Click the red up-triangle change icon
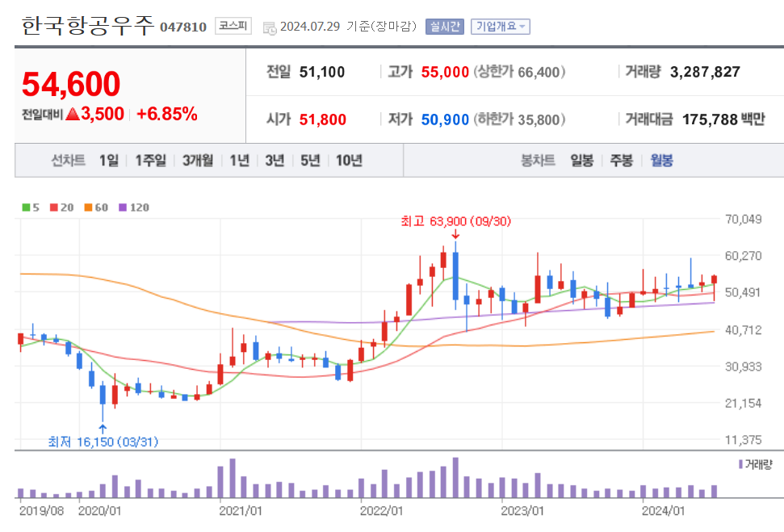The height and width of the screenshot is (532, 784). (73, 114)
